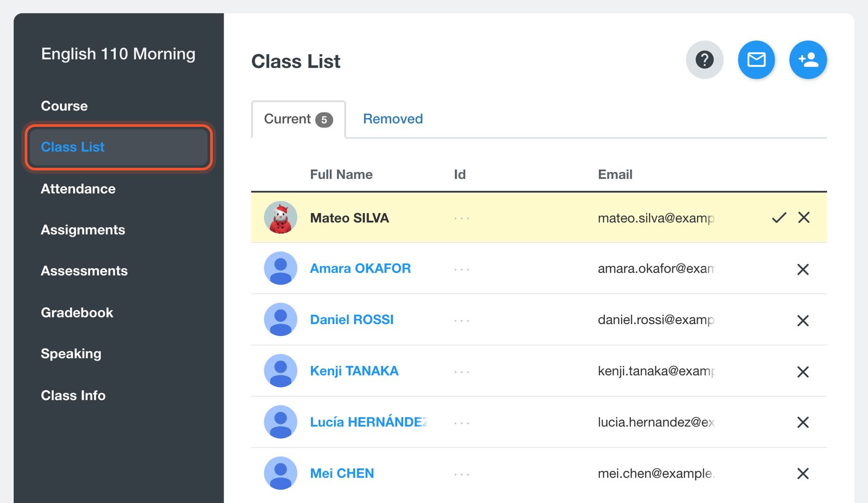Click the Id dots in Mateo SILVA's row
The height and width of the screenshot is (503, 868).
pyautogui.click(x=462, y=218)
